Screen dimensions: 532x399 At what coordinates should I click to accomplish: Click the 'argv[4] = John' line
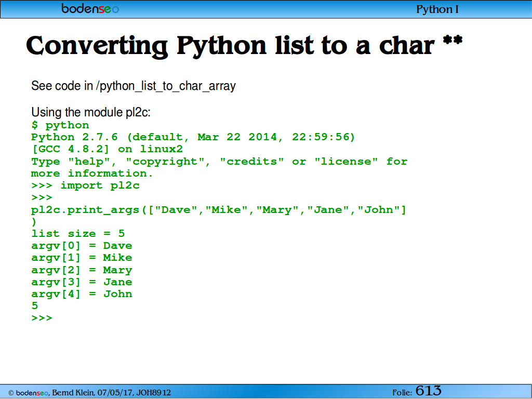(82, 294)
